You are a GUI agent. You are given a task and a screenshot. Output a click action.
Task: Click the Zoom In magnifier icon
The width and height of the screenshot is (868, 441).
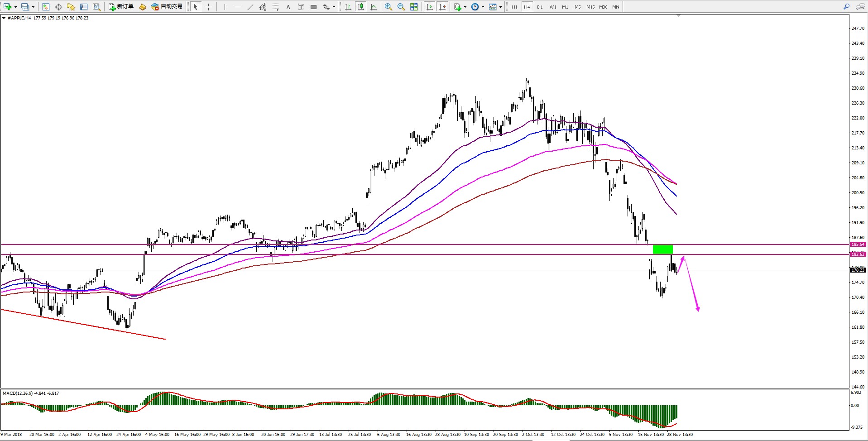point(388,7)
